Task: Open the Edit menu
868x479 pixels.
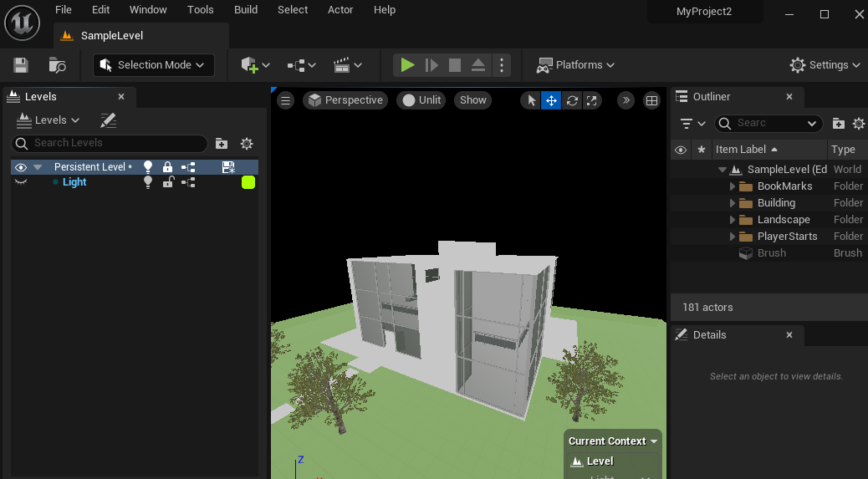Action: click(x=100, y=10)
